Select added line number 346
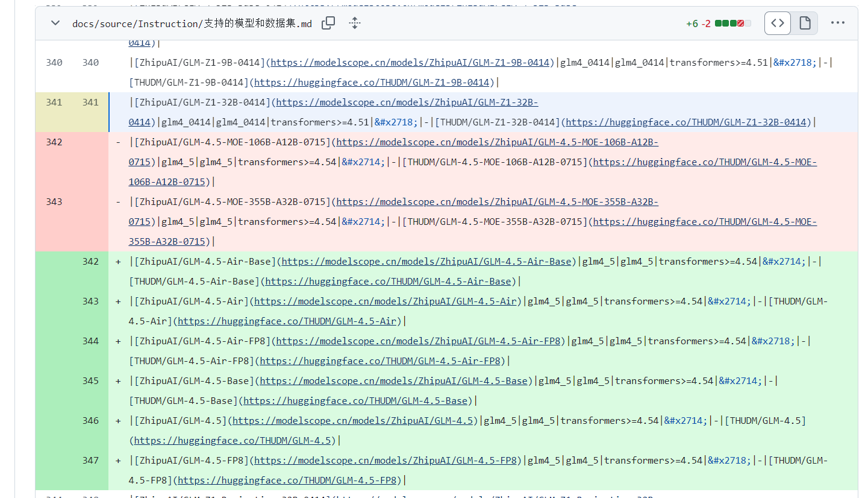868x498 pixels. [90, 421]
